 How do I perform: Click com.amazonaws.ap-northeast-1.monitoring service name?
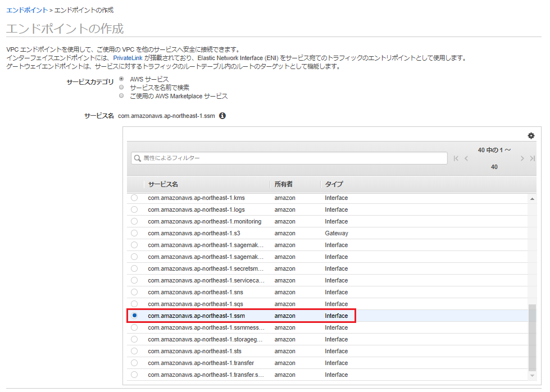click(x=204, y=222)
